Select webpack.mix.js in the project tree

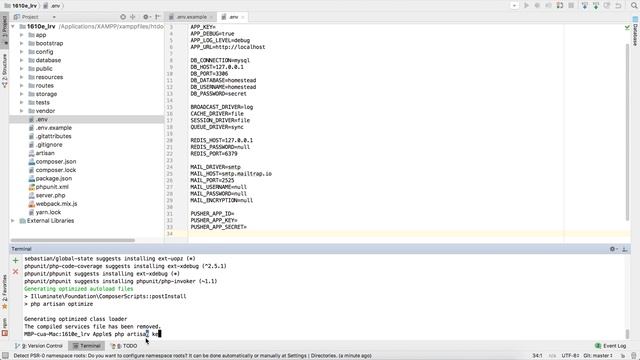click(x=56, y=204)
